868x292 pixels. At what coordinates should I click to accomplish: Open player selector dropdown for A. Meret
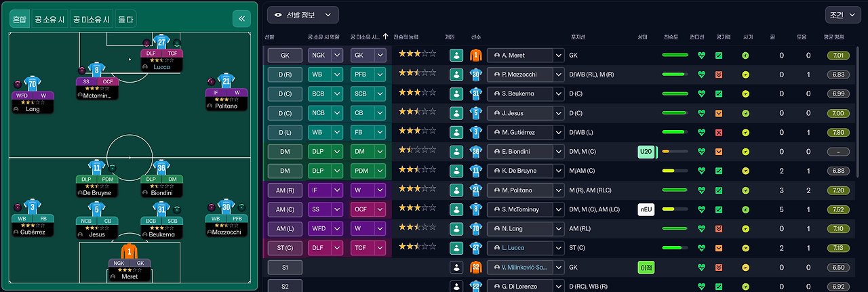[x=559, y=56]
